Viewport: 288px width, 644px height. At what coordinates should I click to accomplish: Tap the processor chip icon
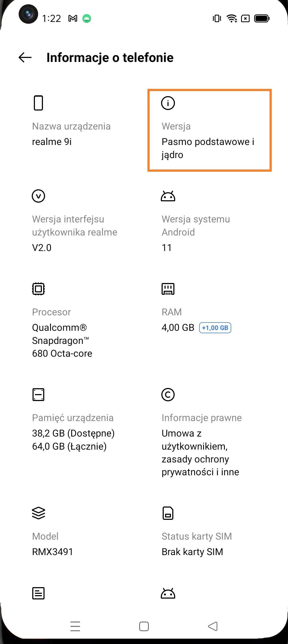click(x=38, y=289)
